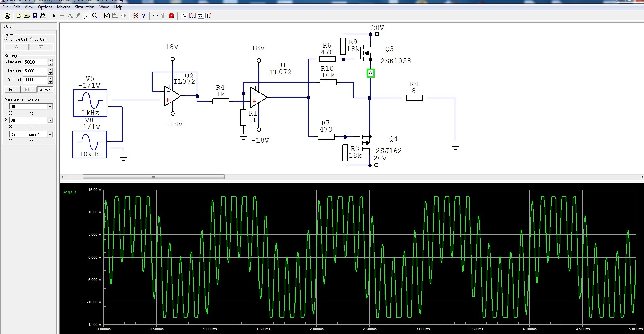Screen dimensions: 644x334
Task: Click the third waveform toolbar icon
Action: click(201, 16)
